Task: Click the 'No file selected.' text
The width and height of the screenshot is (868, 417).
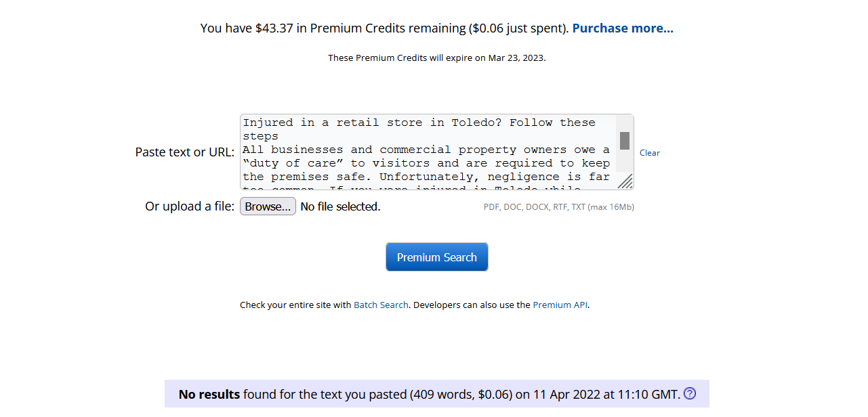Action: pos(340,206)
